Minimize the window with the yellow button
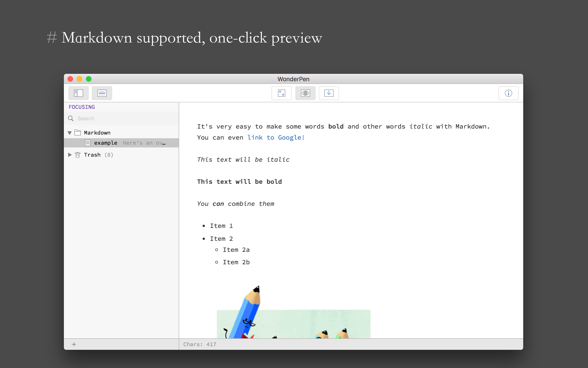588x368 pixels. coord(79,79)
